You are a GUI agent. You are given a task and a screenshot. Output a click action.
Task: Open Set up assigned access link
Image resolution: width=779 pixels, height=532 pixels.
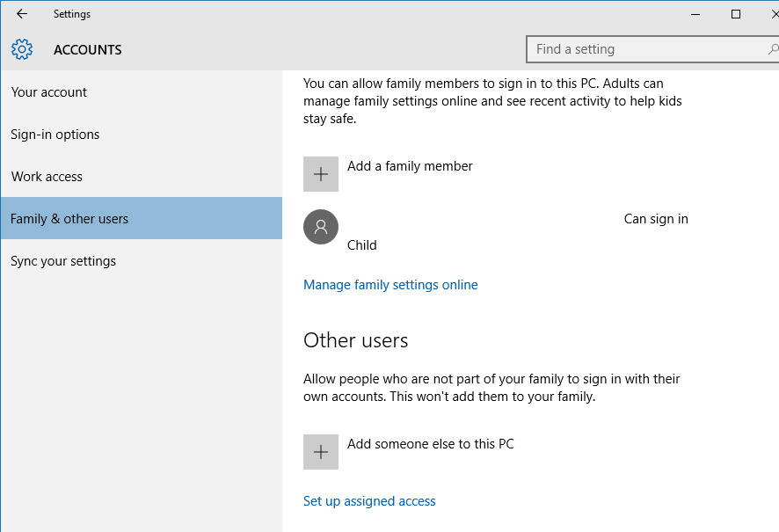369,501
